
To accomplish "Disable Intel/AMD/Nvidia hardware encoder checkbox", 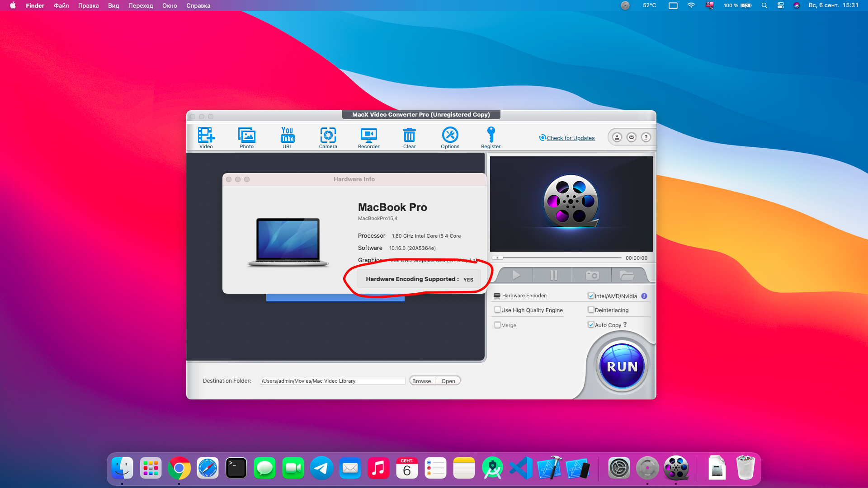I will 591,296.
